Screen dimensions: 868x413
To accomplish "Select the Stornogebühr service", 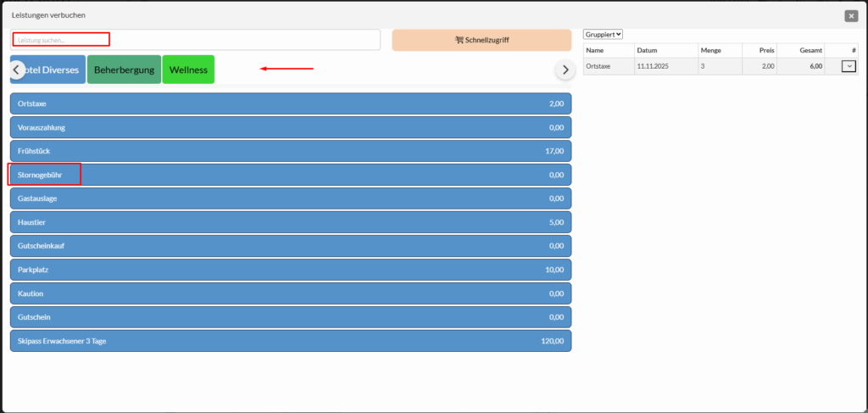I will point(290,175).
